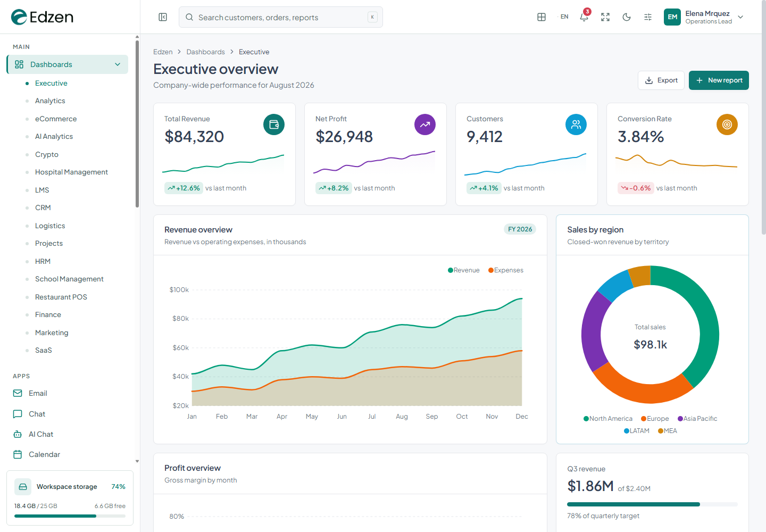Click the Edzen breadcrumb link
Screen dimensions: 766x532
point(163,52)
